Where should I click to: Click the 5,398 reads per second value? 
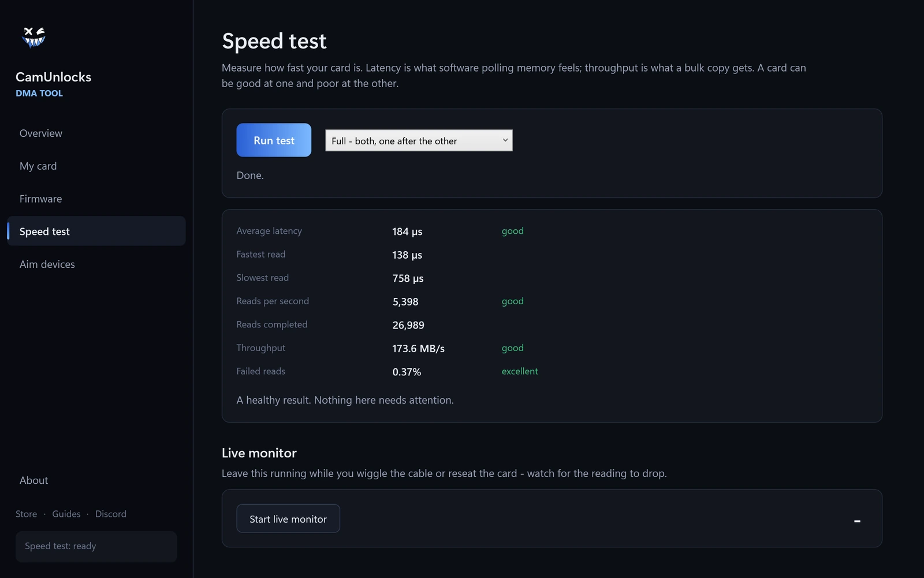405,301
